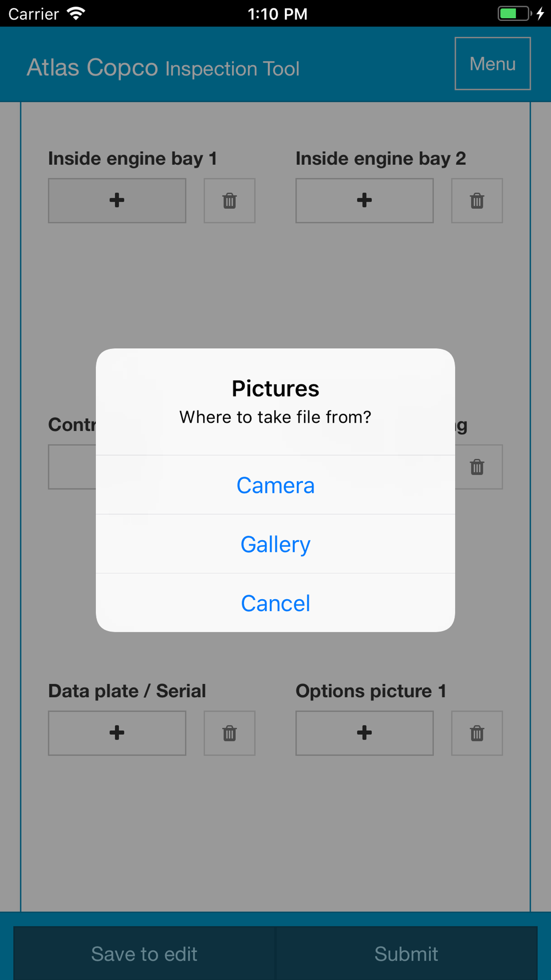Tap the partially hidden Contr picture field
The height and width of the screenshot is (980, 551).
click(72, 467)
